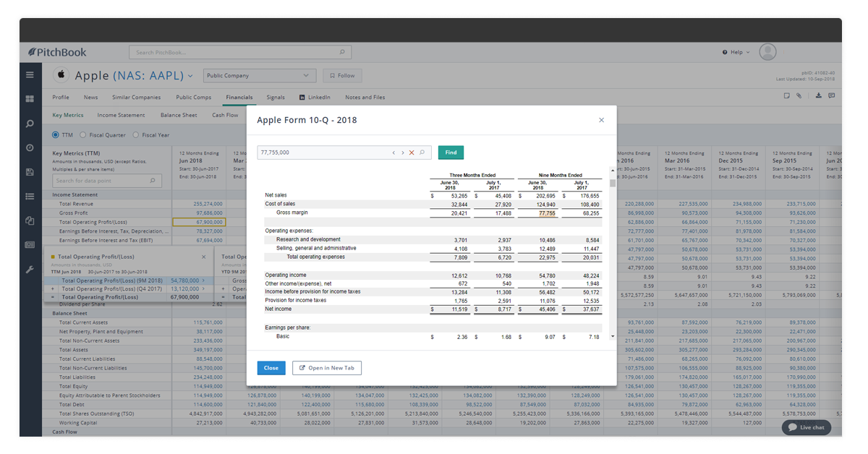The height and width of the screenshot is (454, 868).
Task: Click the dialog search field containing 77,755,000
Action: click(x=344, y=153)
